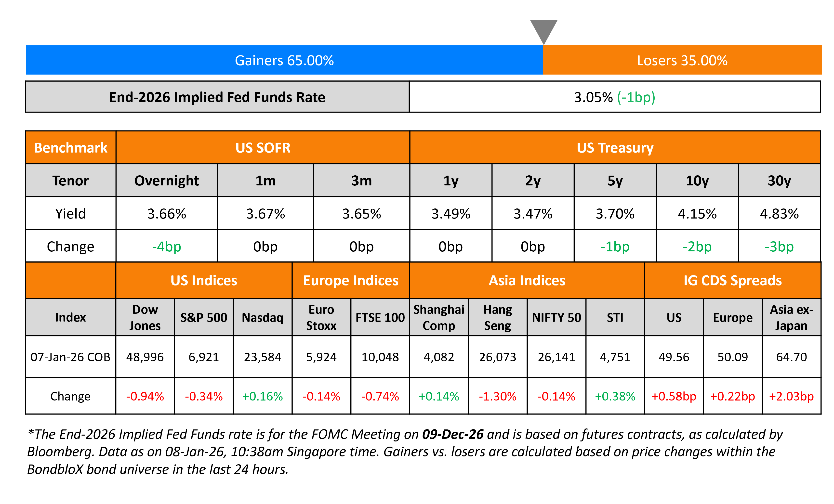Click the Hang Seng column header

point(498,317)
